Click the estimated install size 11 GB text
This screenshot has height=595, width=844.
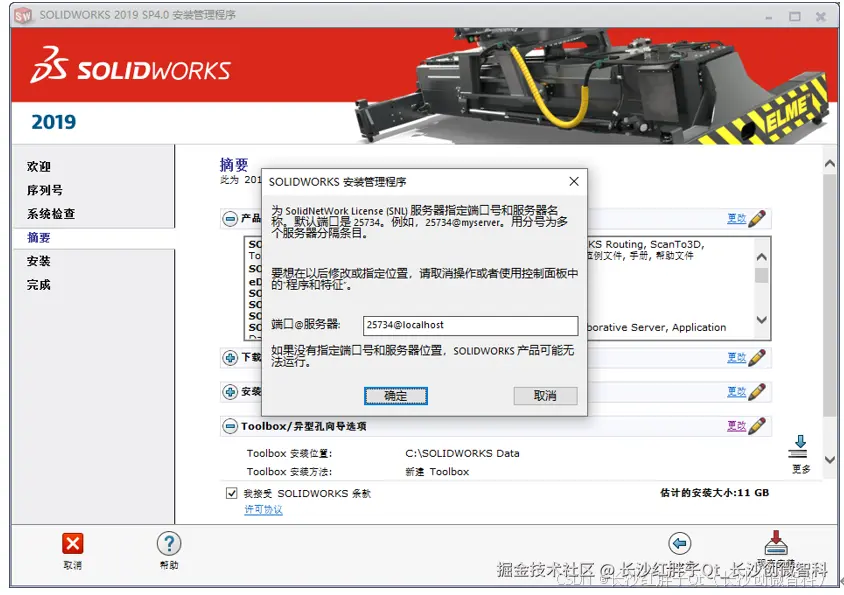(714, 492)
